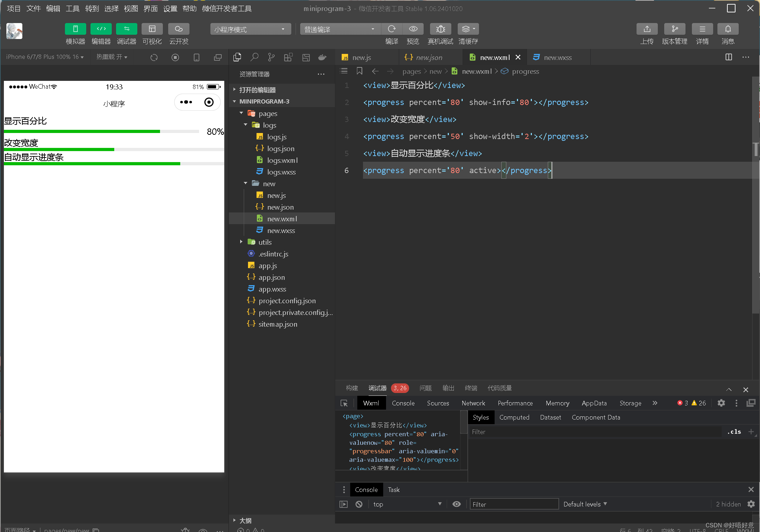Click the real-device debug (真机调试) bug icon

(440, 29)
